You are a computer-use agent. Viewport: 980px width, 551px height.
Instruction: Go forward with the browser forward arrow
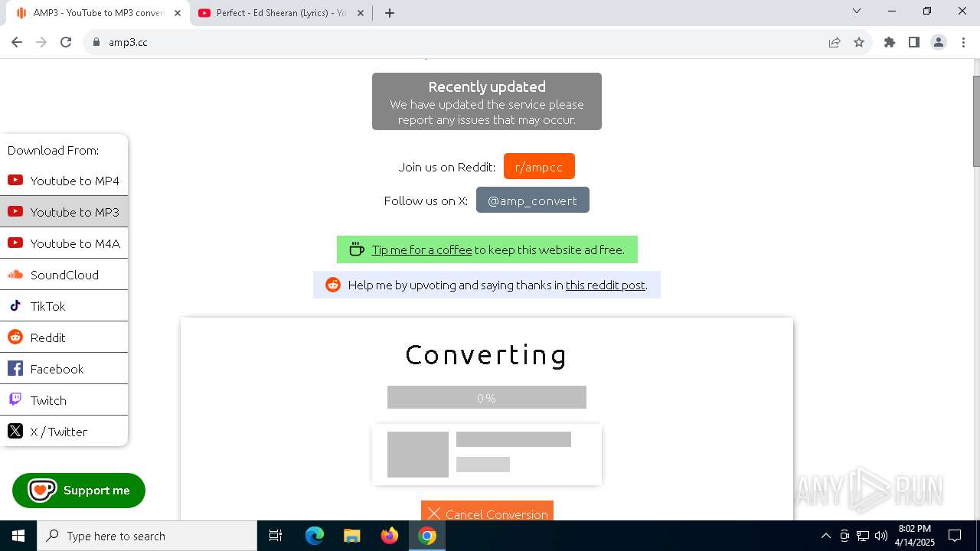41,42
